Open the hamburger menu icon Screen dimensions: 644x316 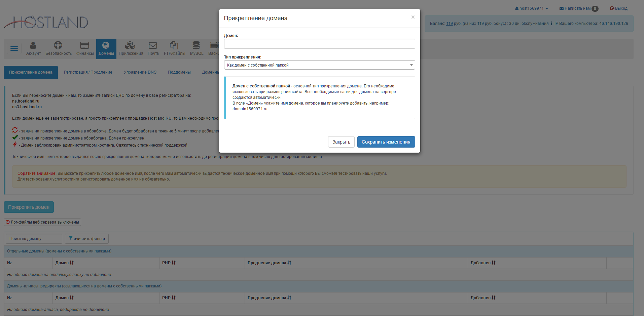click(14, 49)
